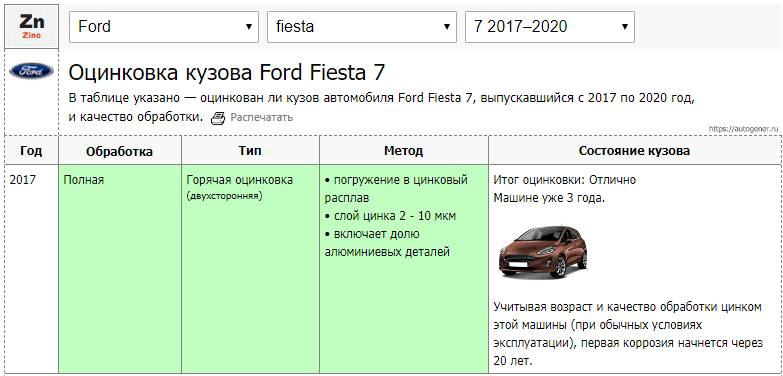Click the green Полная treatment cell

point(120,269)
